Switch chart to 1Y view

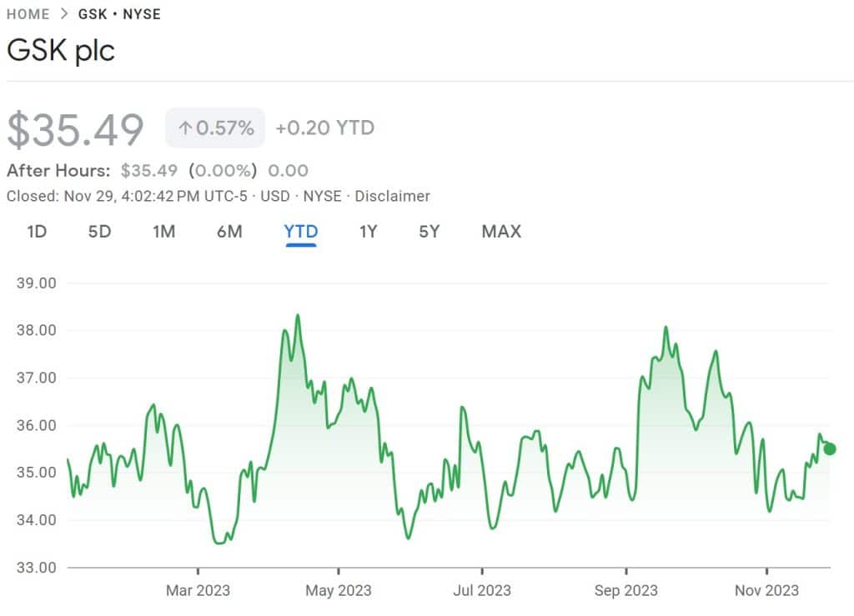coord(368,232)
